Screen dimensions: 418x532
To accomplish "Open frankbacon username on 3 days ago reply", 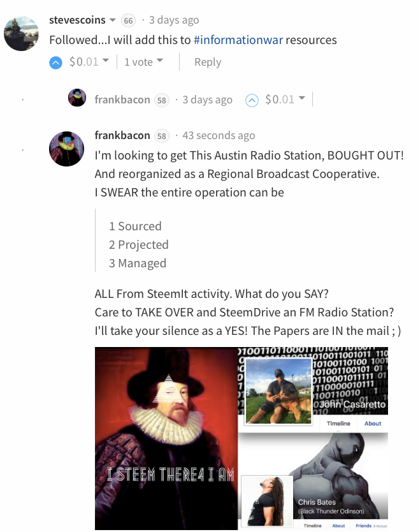I will 122,100.
